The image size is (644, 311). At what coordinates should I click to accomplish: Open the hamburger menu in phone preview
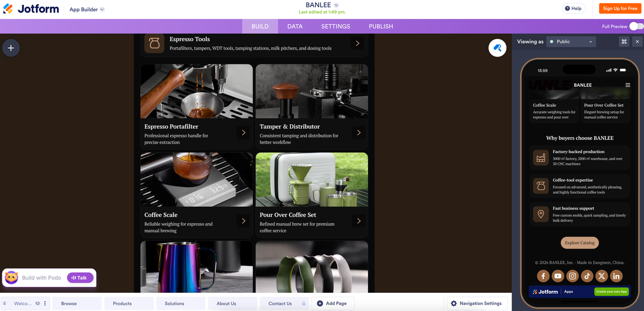[627, 85]
